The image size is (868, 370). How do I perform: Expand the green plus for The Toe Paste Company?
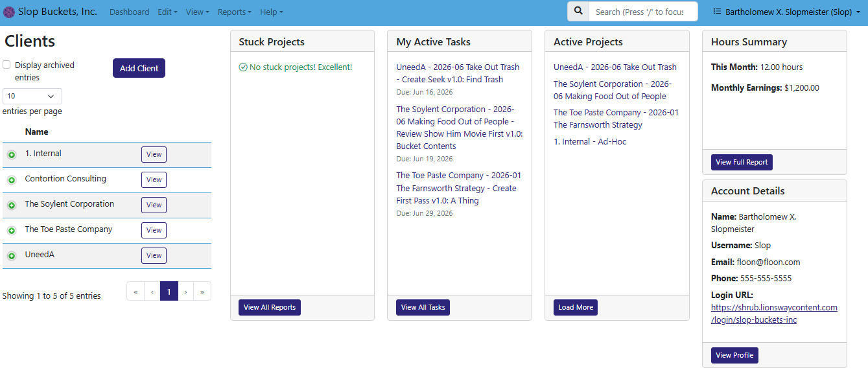[x=11, y=231]
